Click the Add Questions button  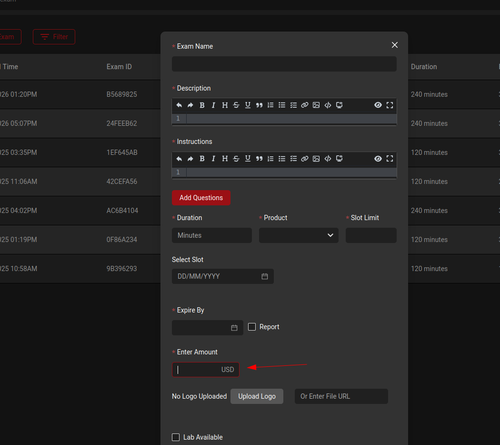point(201,198)
